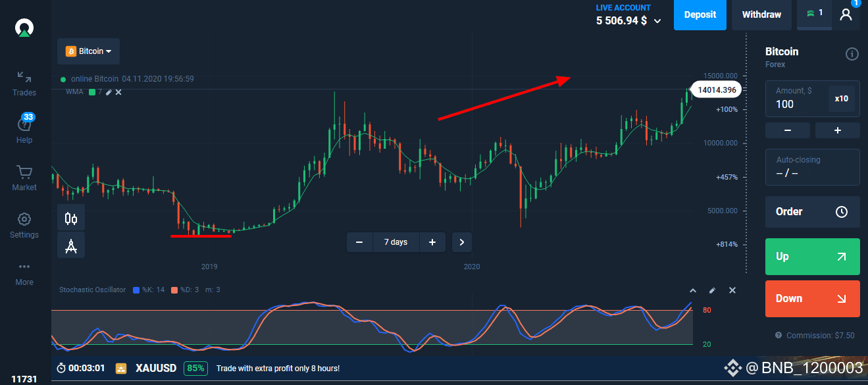Click the 85% profit badge
The image size is (868, 385).
tap(195, 369)
